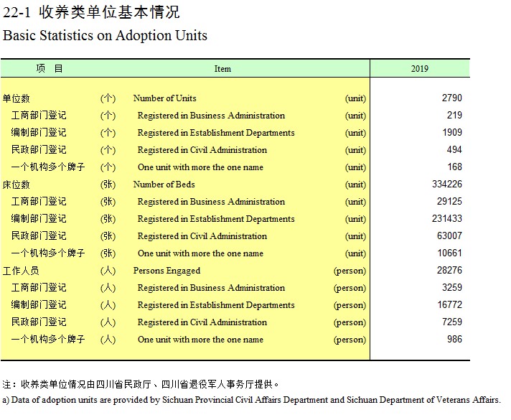
Task: Click the value 1909
Action: click(452, 132)
